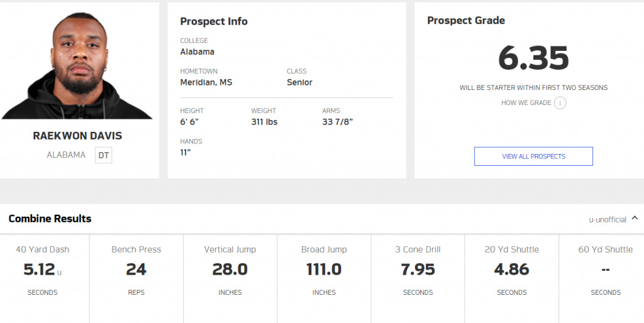
Task: Click the Prospect Grade heading
Action: 466,21
